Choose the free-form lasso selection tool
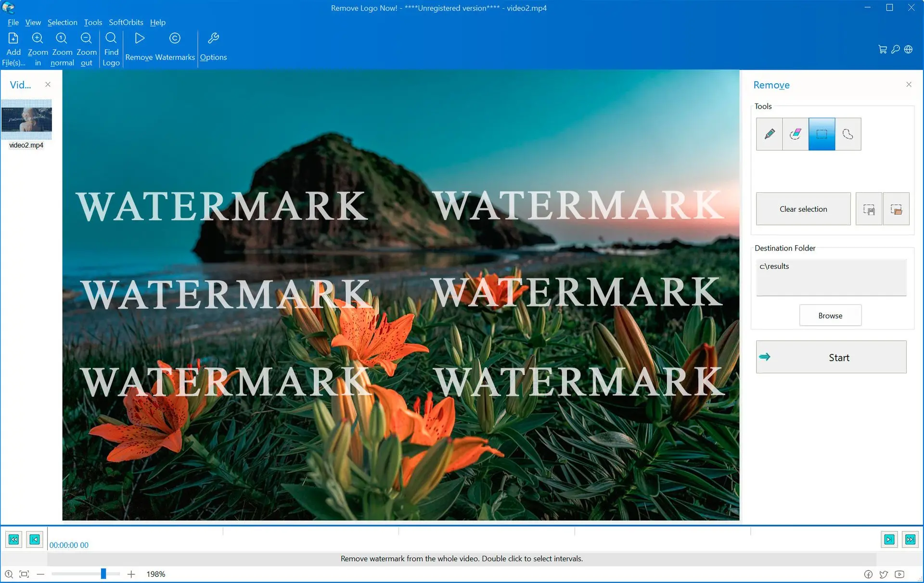 coord(848,134)
